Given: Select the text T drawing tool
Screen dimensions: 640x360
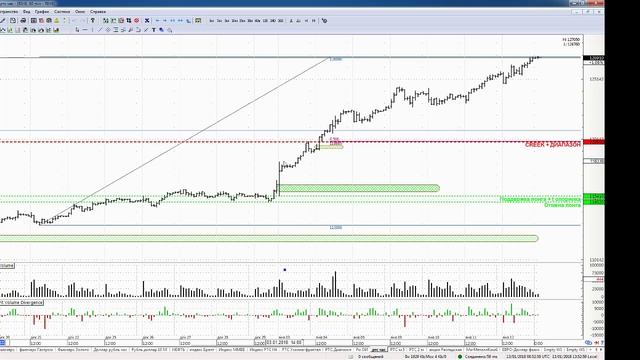Looking at the screenshot, I should click(x=154, y=30).
